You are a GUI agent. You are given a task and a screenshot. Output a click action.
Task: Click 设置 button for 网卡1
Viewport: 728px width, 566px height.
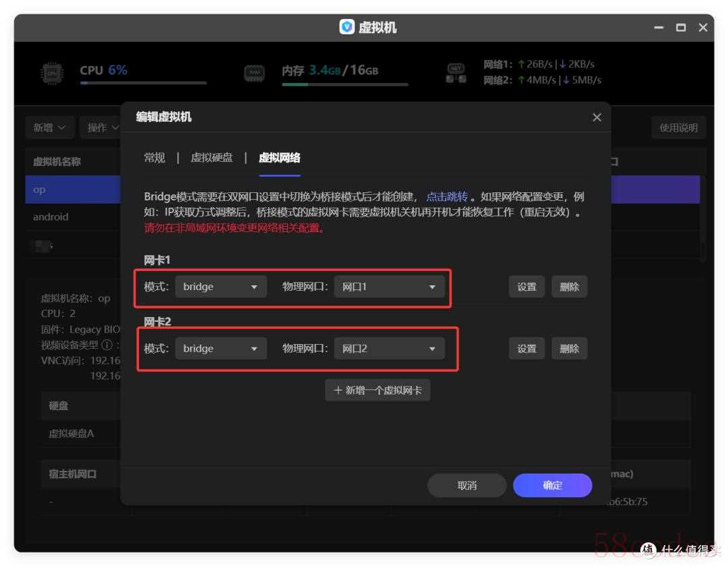tap(526, 287)
